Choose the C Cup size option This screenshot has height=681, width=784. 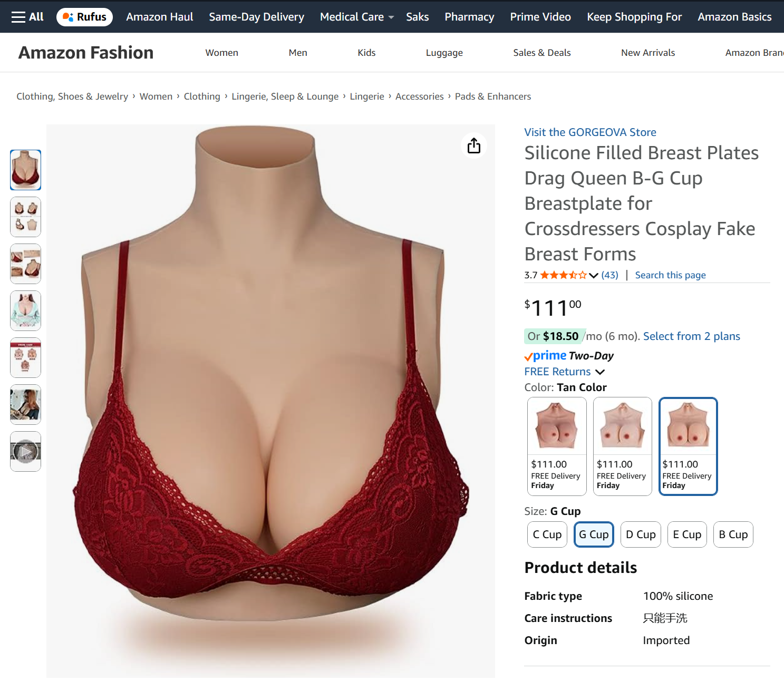coord(547,534)
